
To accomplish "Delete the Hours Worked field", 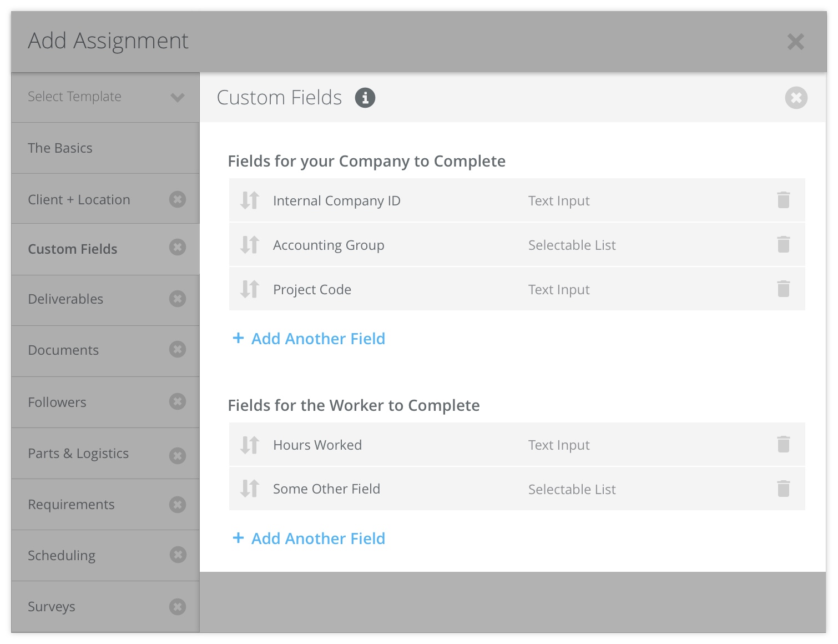I will pos(783,444).
